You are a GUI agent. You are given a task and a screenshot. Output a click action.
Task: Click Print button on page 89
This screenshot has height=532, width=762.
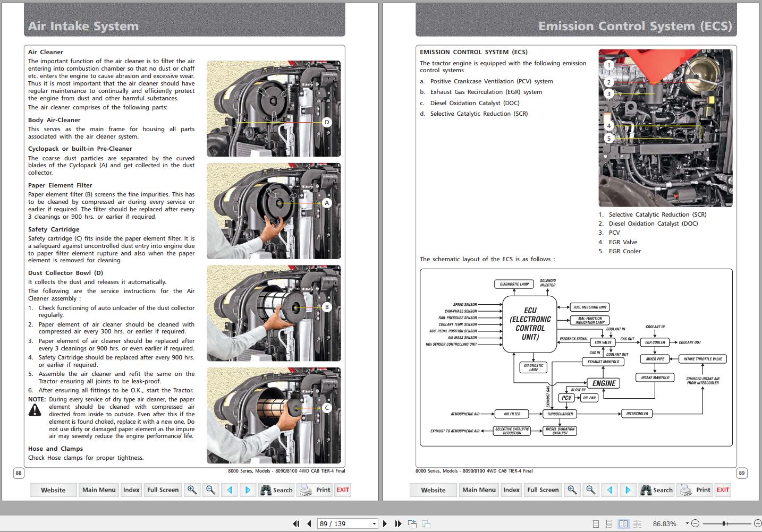click(x=695, y=490)
